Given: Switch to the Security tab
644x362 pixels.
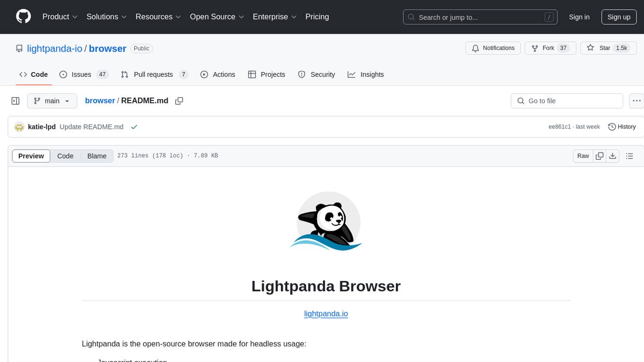Looking at the screenshot, I should point(316,74).
